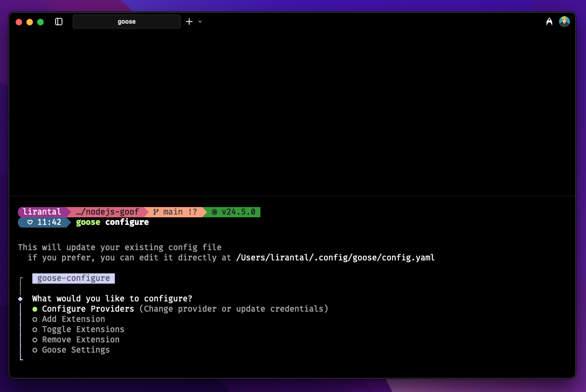Expand the new tab chevron dropdown
The image size is (586, 392).
pyautogui.click(x=200, y=22)
